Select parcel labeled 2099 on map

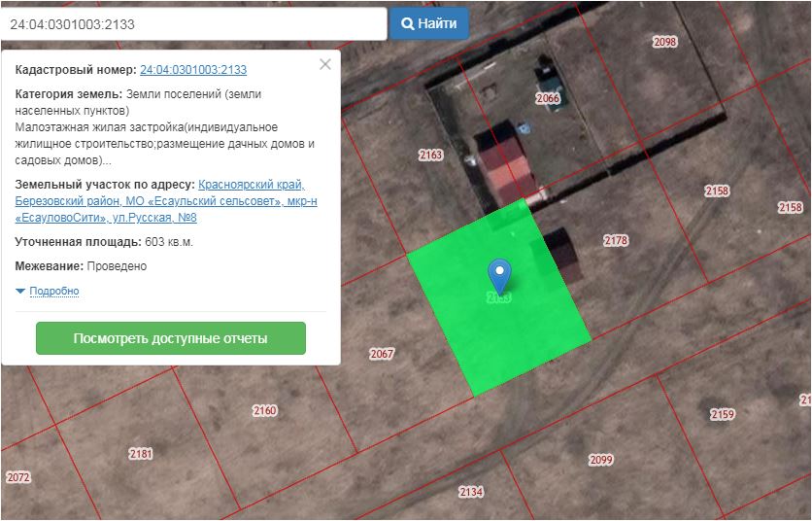pyautogui.click(x=601, y=460)
